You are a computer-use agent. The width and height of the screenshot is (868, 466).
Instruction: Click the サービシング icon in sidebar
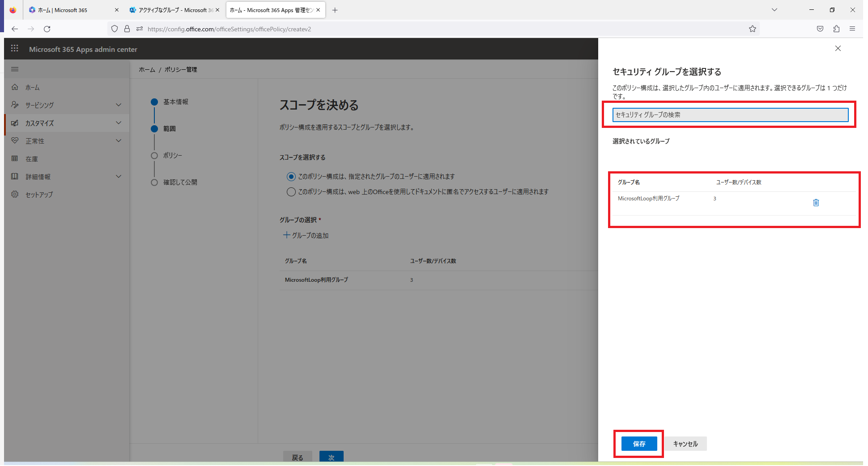click(x=15, y=105)
